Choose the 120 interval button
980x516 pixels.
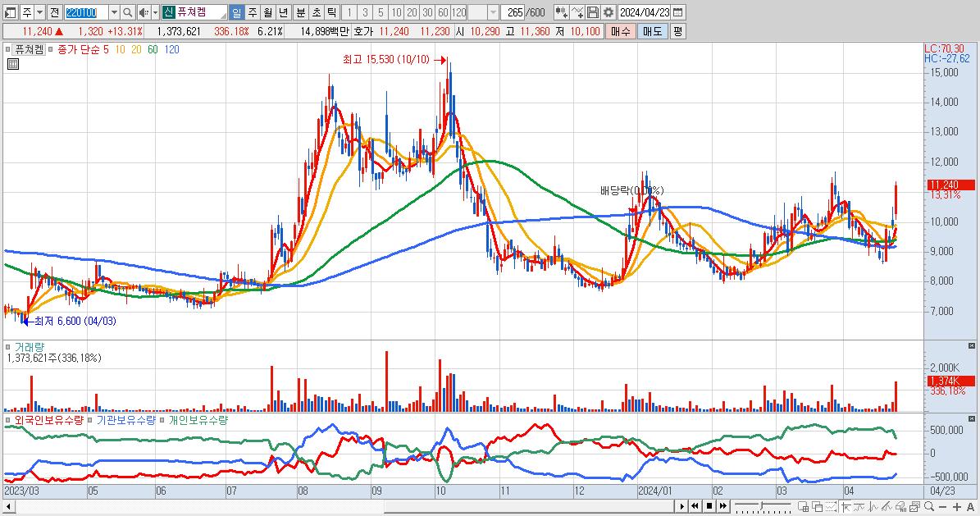pos(458,11)
